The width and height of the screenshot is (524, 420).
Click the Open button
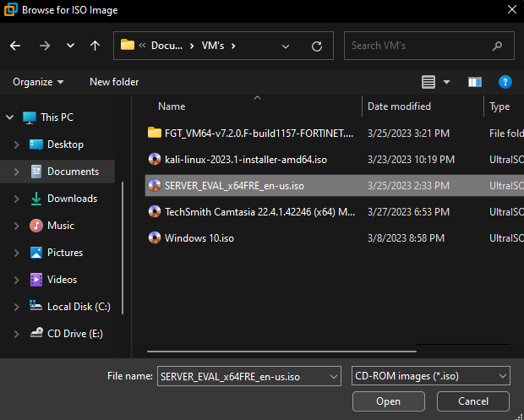pos(388,401)
